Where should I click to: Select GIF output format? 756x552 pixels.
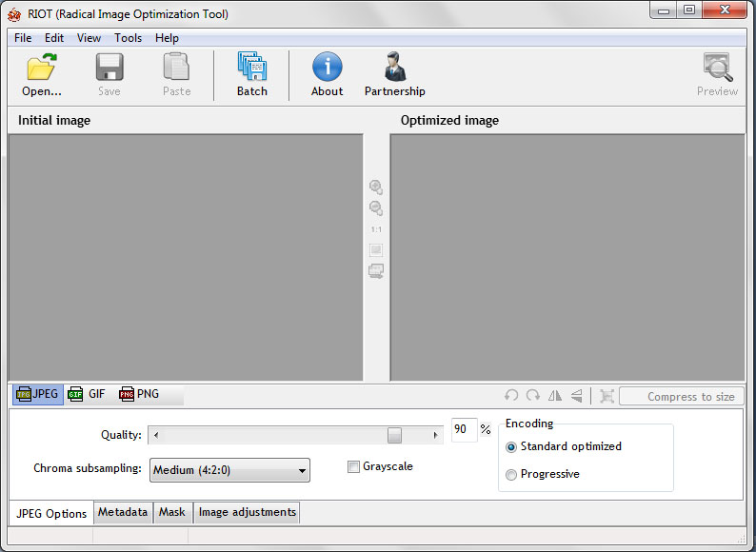(x=87, y=394)
